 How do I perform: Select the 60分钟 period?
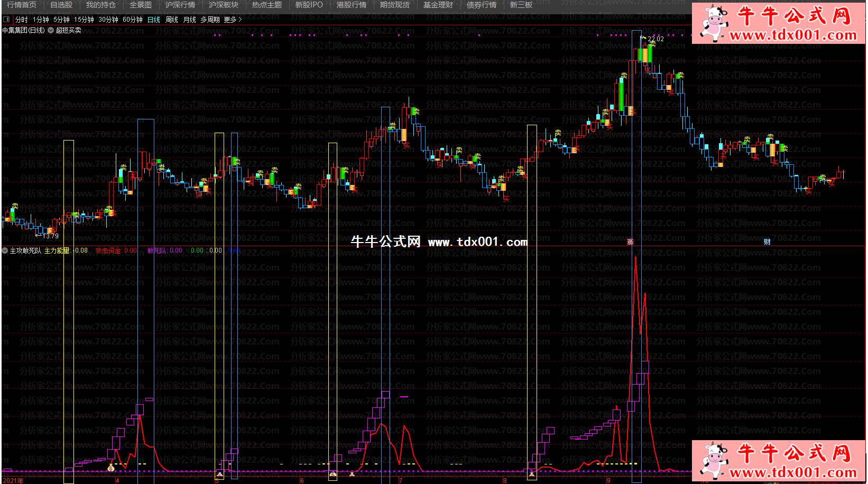click(133, 20)
